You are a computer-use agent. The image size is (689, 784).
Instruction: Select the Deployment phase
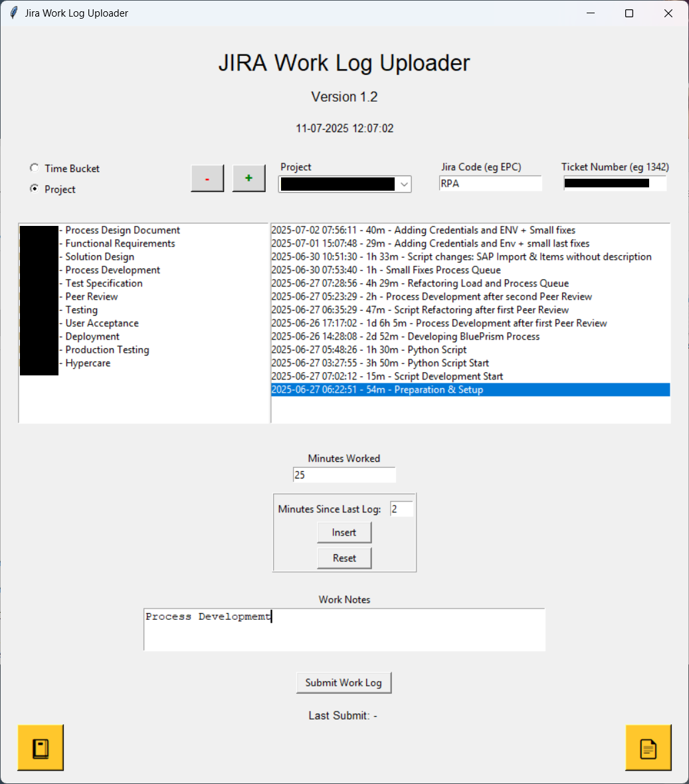click(92, 336)
